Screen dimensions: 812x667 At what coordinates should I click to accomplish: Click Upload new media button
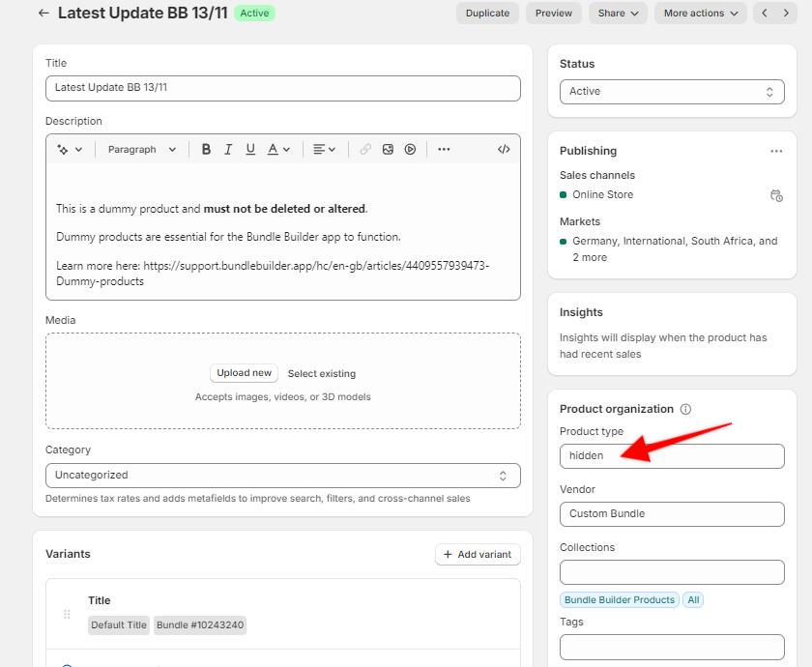pyautogui.click(x=244, y=373)
